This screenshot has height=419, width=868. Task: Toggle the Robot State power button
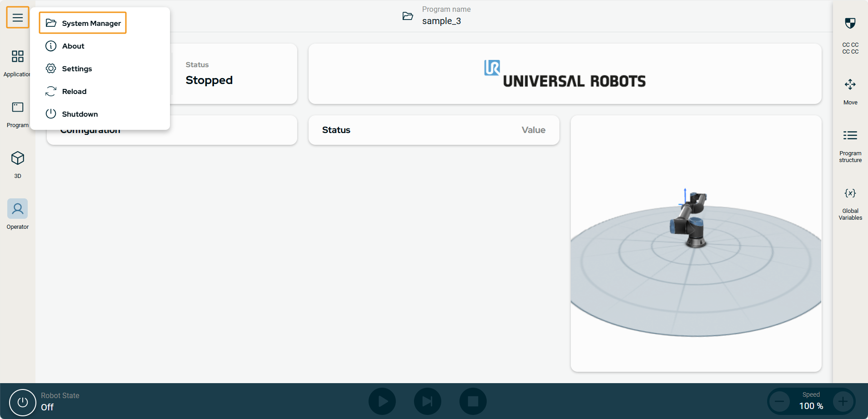click(22, 402)
